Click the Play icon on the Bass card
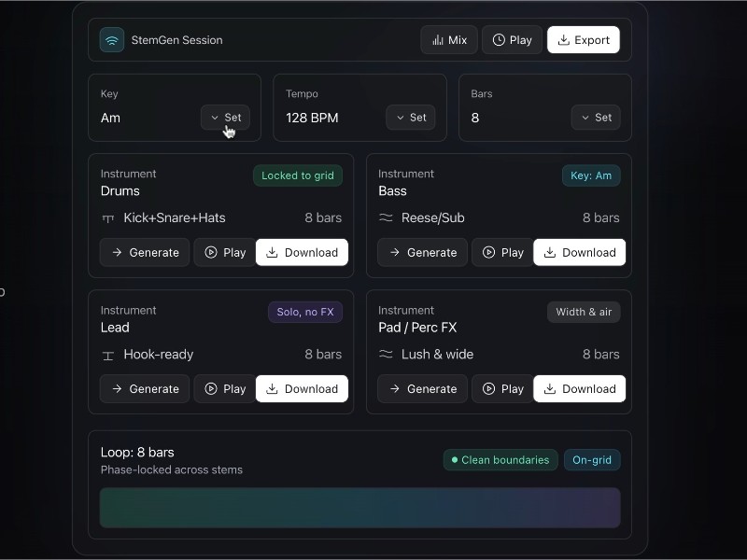Viewport: 747px width, 560px height. pos(488,252)
